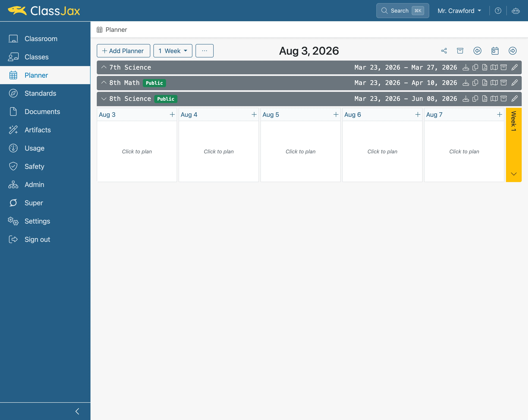
Task: Edit the 8th Math planner
Action: 515,83
